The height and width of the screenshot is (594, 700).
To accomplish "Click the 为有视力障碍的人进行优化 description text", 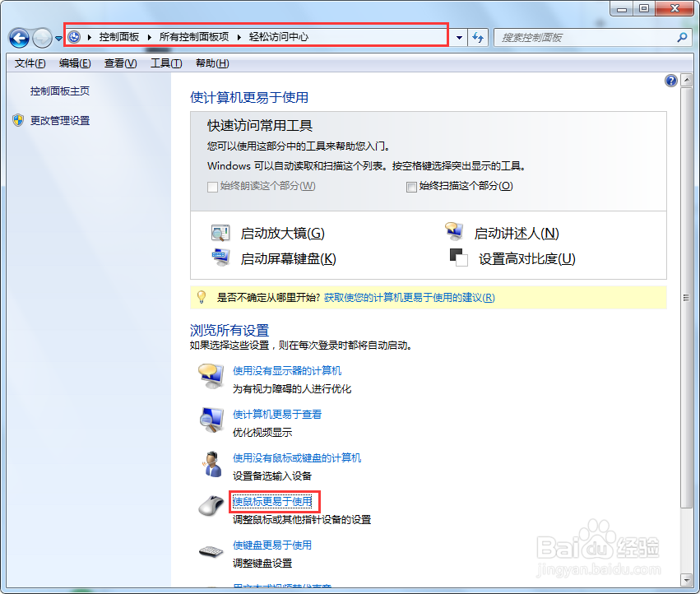I will coord(292,389).
